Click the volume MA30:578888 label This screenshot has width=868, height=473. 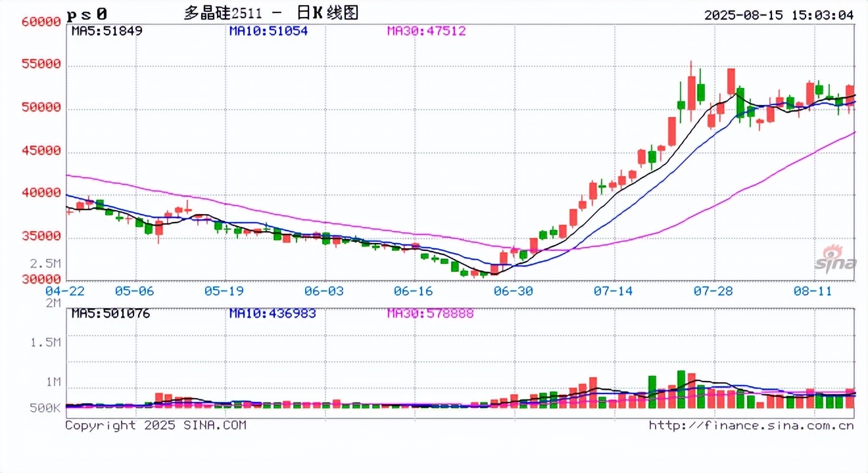[x=430, y=314]
